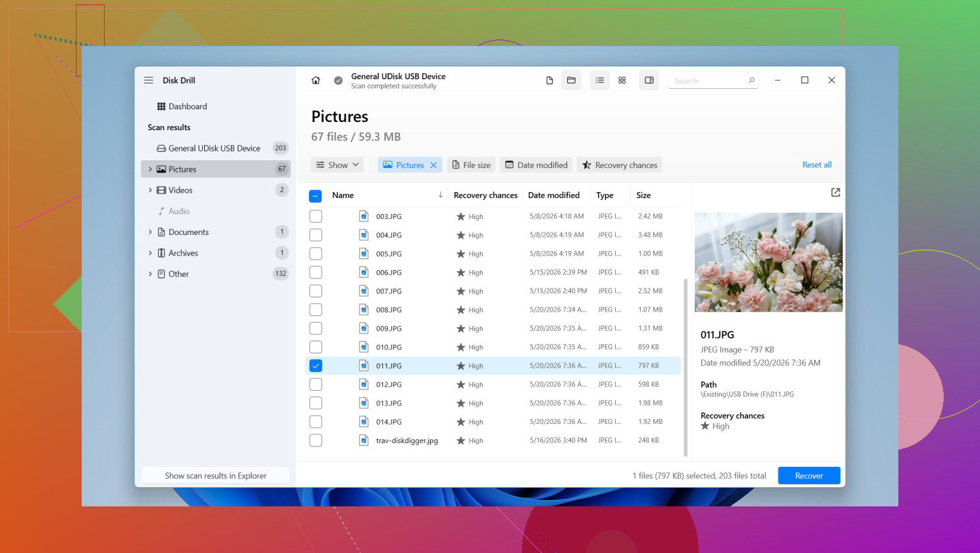
Task: Check the box for 006.JPG
Action: click(x=316, y=273)
